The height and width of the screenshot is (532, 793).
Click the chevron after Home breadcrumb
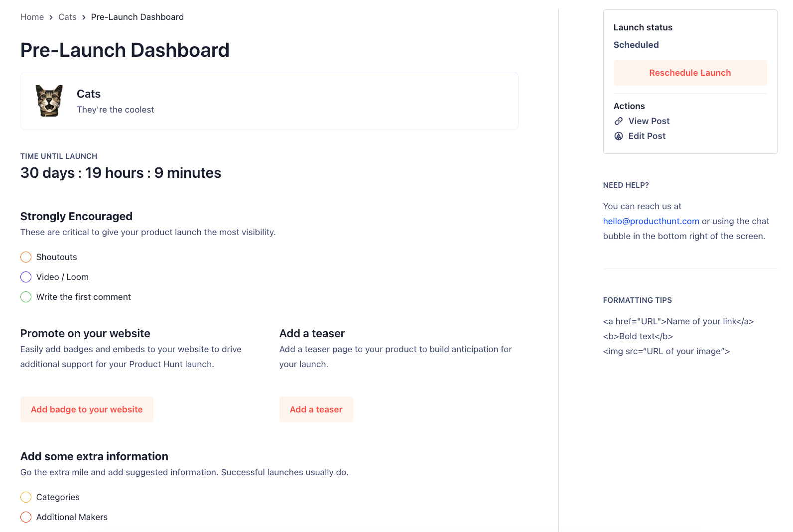click(x=51, y=17)
